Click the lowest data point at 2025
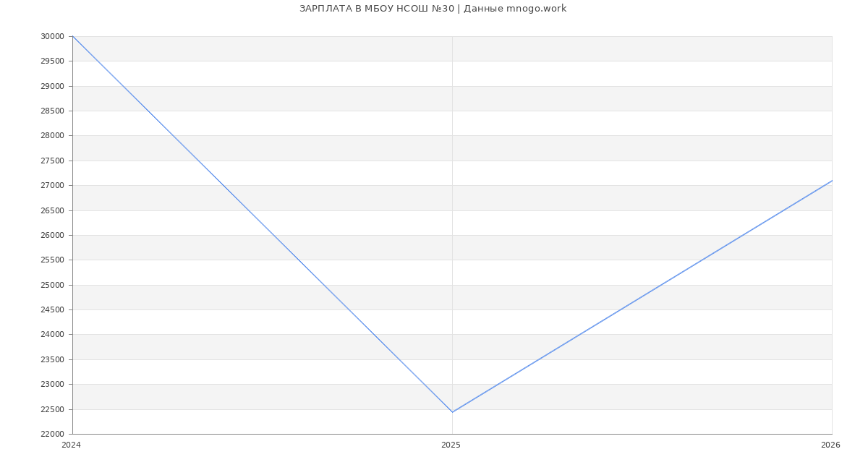The height and width of the screenshot is (470, 868). point(452,412)
